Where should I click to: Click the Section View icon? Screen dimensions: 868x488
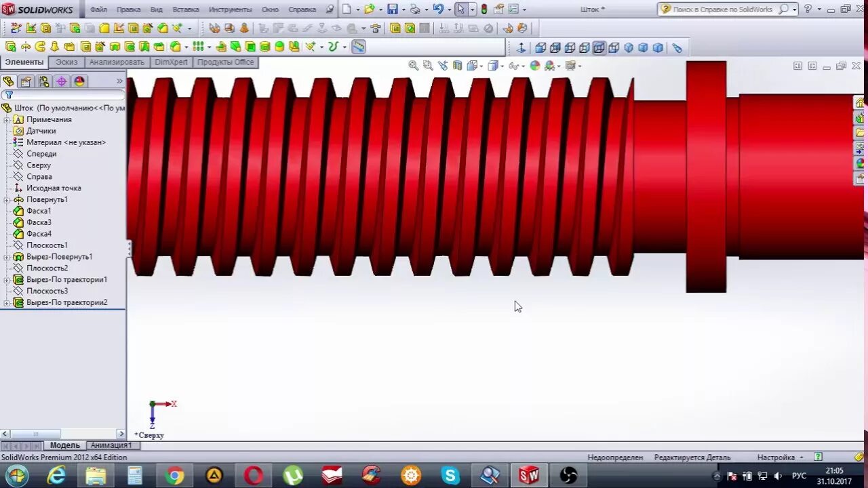pos(458,66)
